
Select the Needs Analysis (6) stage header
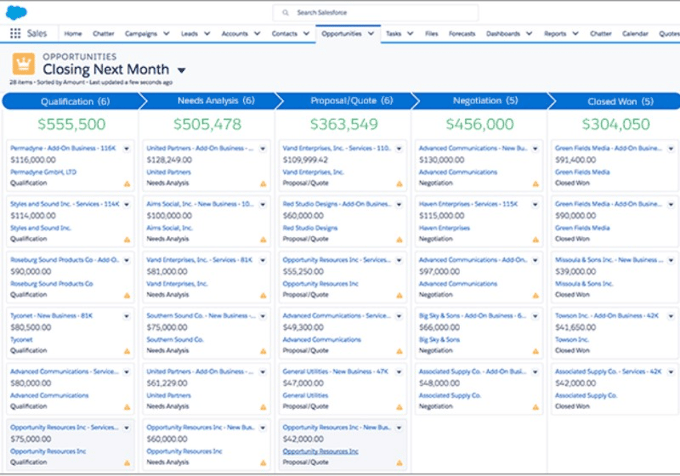pyautogui.click(x=213, y=101)
